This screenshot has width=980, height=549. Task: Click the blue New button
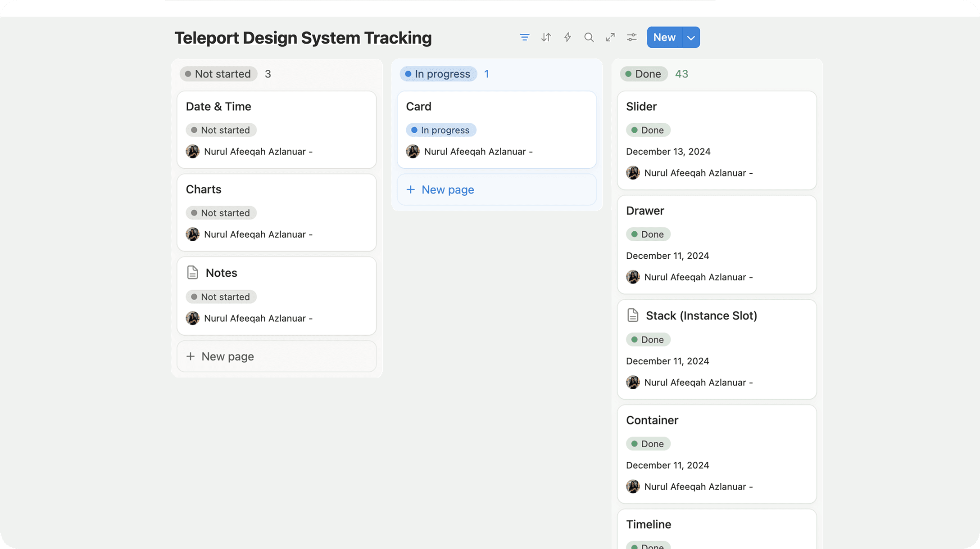tap(665, 37)
